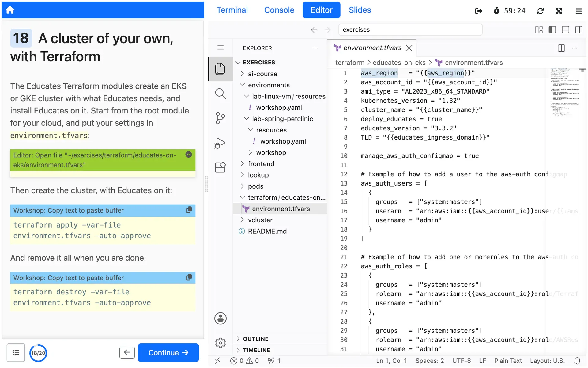The height and width of the screenshot is (368, 588).
Task: Open the Source Control view
Action: (220, 118)
